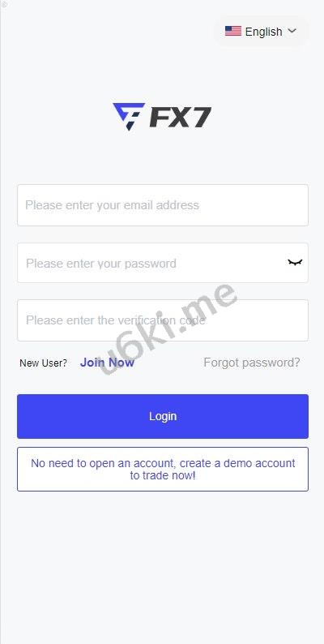324x644 pixels.
Task: Click the blue FX7 triangular logo emblem
Action: click(x=128, y=117)
